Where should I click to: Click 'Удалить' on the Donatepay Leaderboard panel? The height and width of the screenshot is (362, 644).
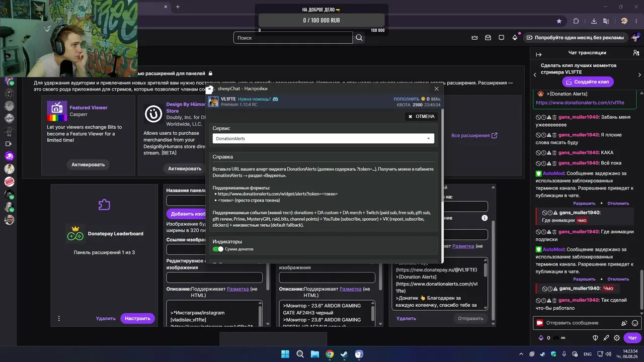tap(106, 318)
